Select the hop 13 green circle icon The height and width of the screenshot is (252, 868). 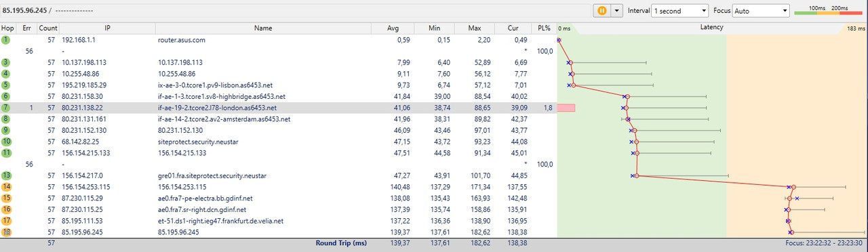6,175
